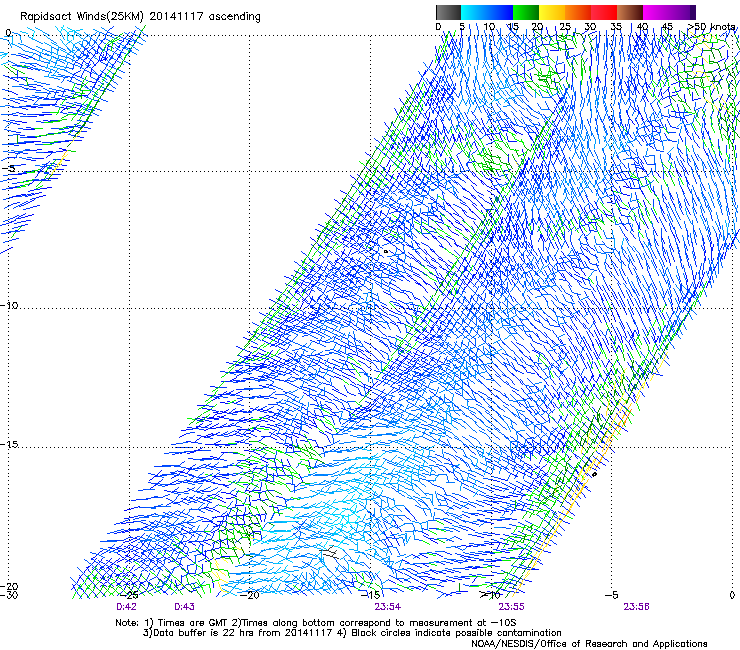This screenshot has width=740, height=650.
Task: Click the '-5' longitude label on bottom axis
Action: point(611,595)
